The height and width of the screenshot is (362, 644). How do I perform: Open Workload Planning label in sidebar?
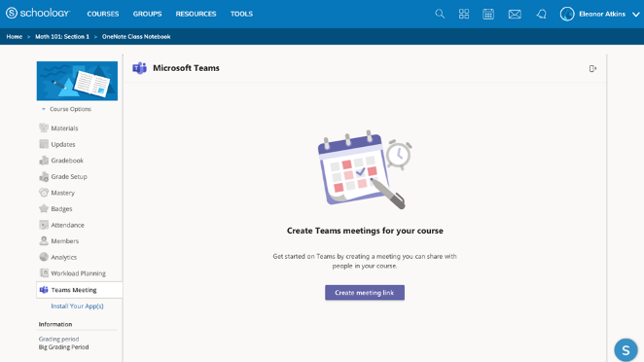(79, 273)
